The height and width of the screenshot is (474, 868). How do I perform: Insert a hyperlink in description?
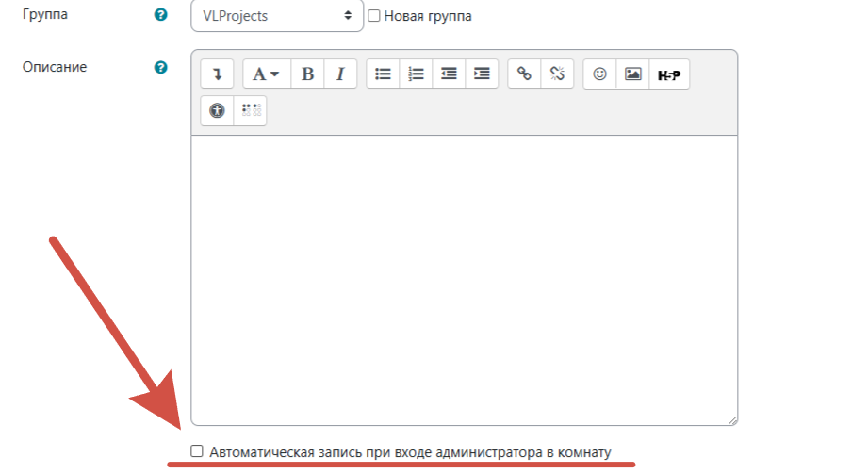tap(524, 74)
